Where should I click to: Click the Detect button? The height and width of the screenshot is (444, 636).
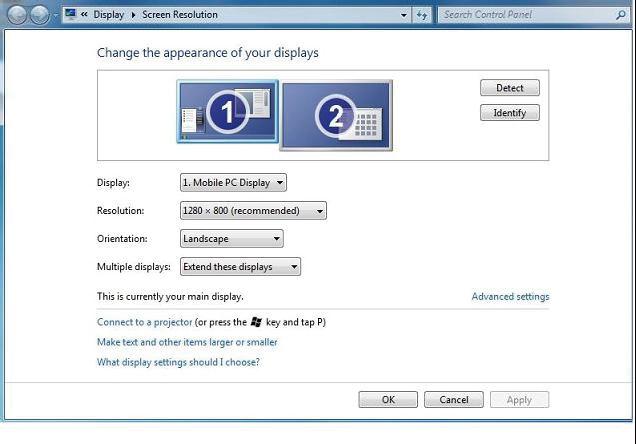[x=509, y=88]
